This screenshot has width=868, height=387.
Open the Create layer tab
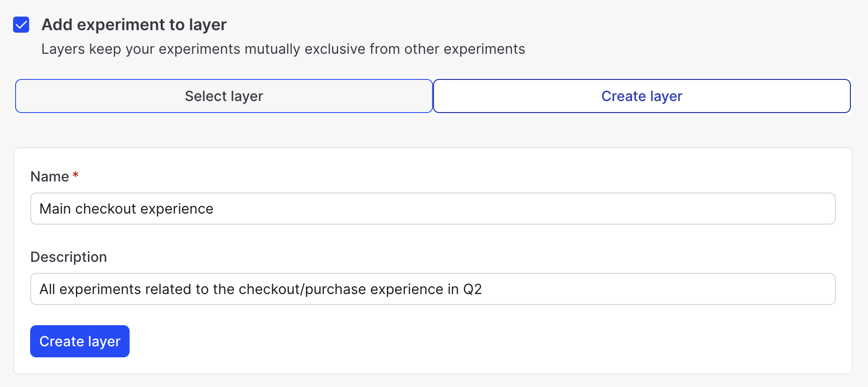(641, 96)
